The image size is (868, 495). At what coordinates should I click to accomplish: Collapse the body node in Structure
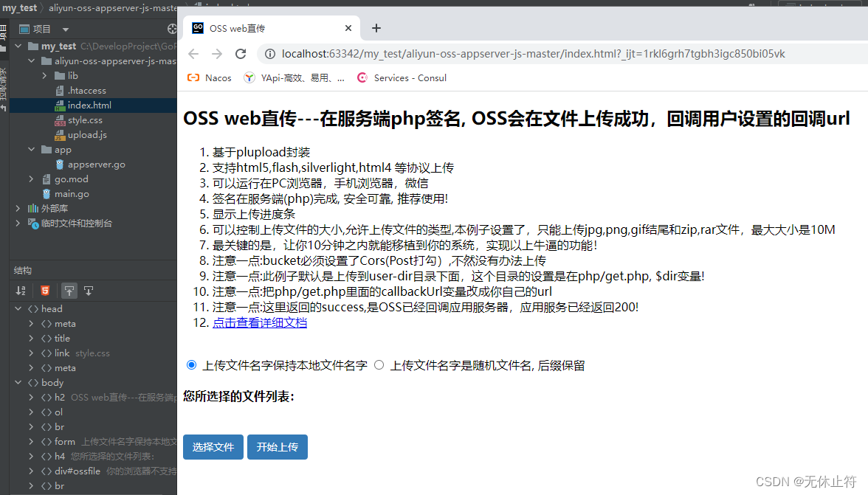(x=21, y=383)
